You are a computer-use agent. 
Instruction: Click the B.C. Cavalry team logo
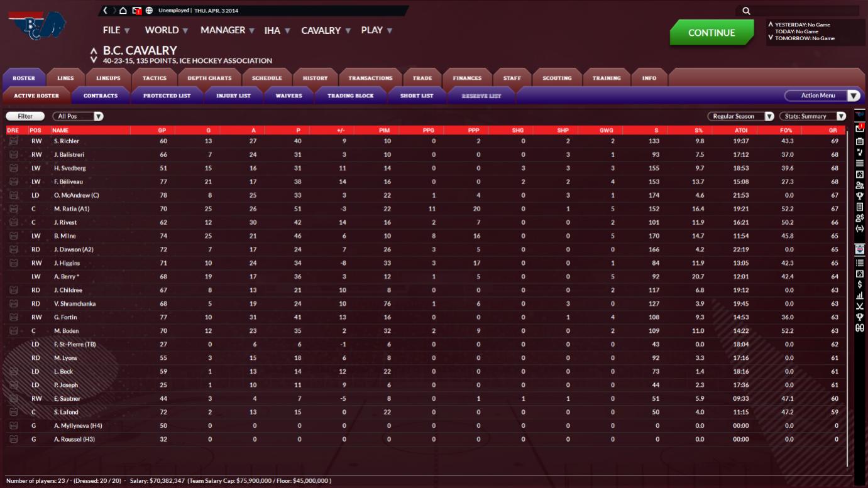36,26
